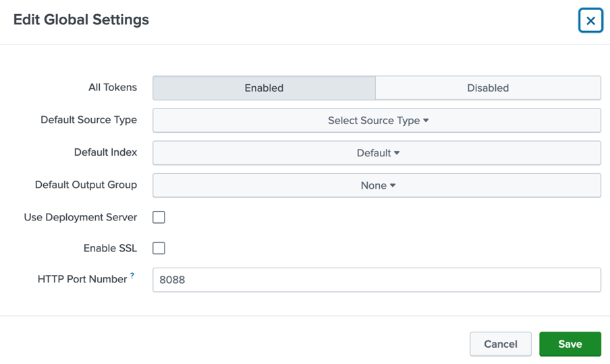Expand the Default Index dropdown

pos(376,153)
